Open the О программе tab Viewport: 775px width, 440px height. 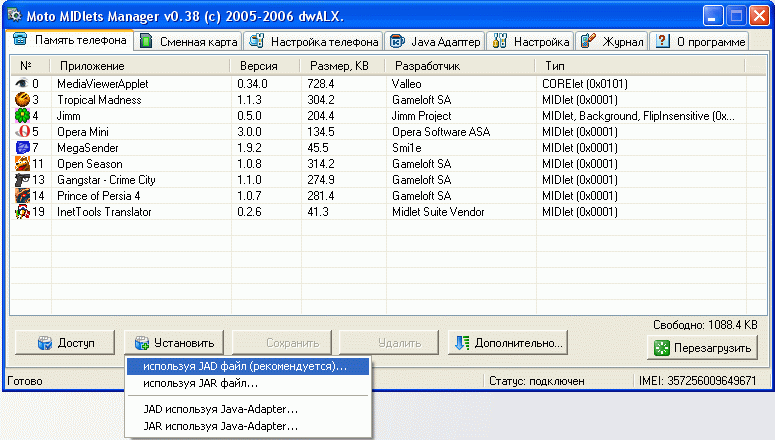click(x=699, y=42)
